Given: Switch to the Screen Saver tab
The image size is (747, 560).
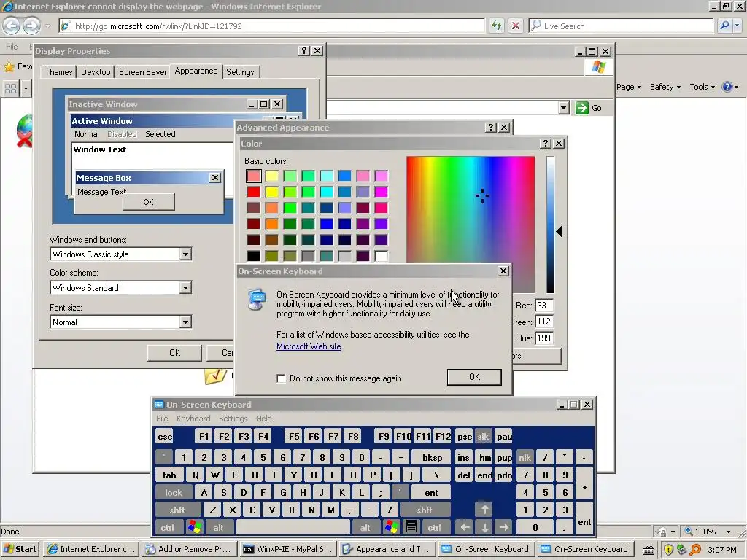Looking at the screenshot, I should coord(142,72).
